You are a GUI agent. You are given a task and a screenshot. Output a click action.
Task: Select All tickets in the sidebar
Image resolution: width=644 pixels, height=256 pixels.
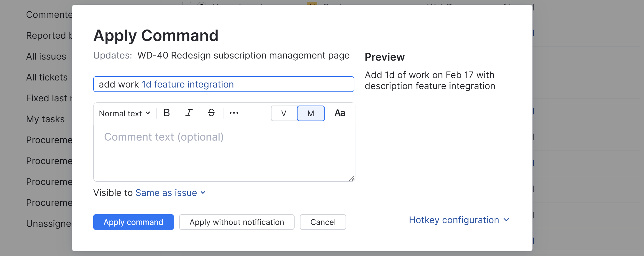(46, 77)
